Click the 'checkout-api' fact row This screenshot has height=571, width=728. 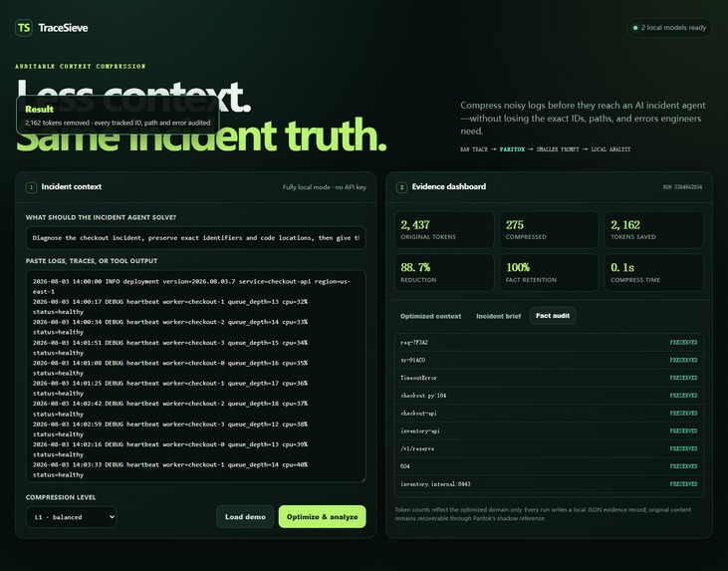(x=550, y=413)
